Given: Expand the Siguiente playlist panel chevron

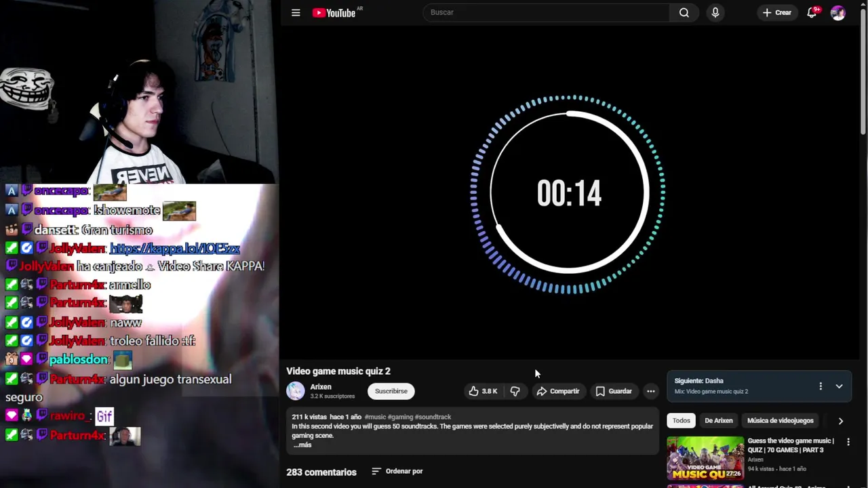Looking at the screenshot, I should [x=839, y=386].
